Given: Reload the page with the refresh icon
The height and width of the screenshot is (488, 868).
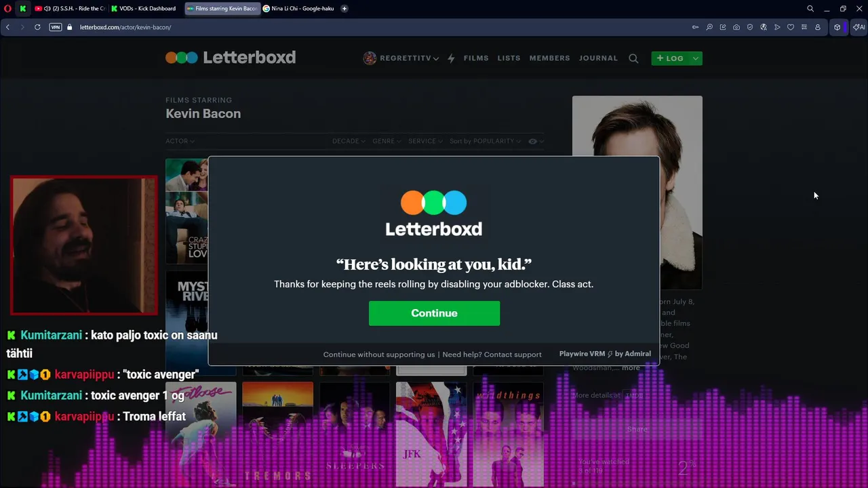Looking at the screenshot, I should tap(37, 27).
